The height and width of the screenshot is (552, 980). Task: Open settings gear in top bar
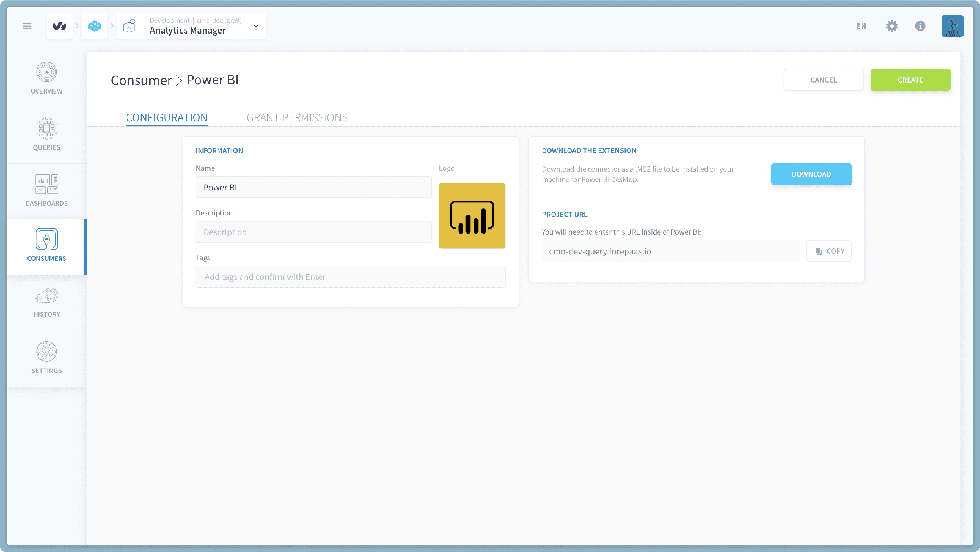point(892,26)
